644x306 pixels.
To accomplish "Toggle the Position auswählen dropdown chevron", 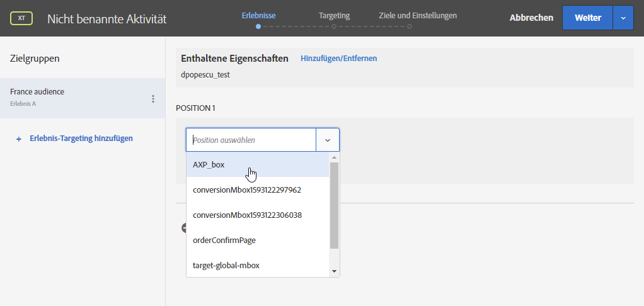I will coord(327,140).
